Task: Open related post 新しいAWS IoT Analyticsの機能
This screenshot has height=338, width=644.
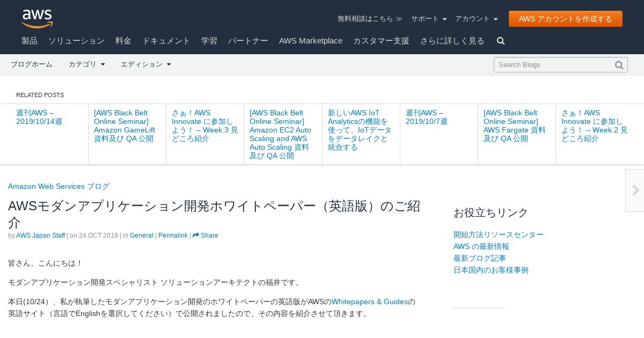Action: [360, 130]
